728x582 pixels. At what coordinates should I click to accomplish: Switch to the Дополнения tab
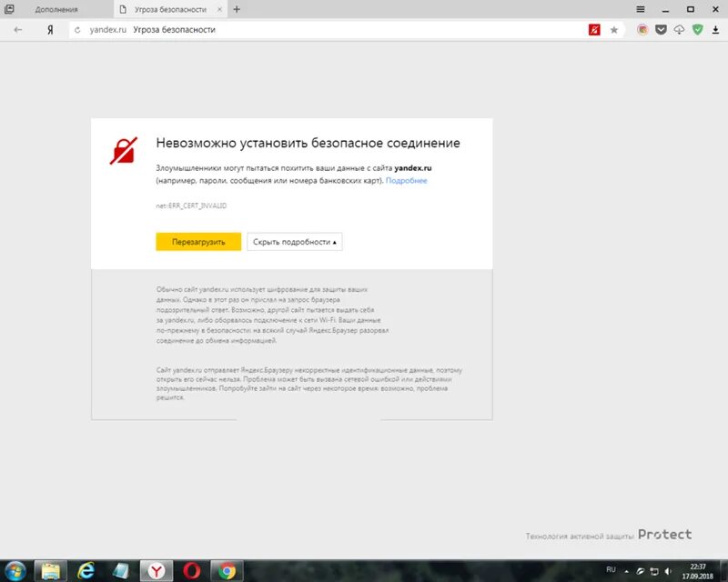click(x=56, y=9)
